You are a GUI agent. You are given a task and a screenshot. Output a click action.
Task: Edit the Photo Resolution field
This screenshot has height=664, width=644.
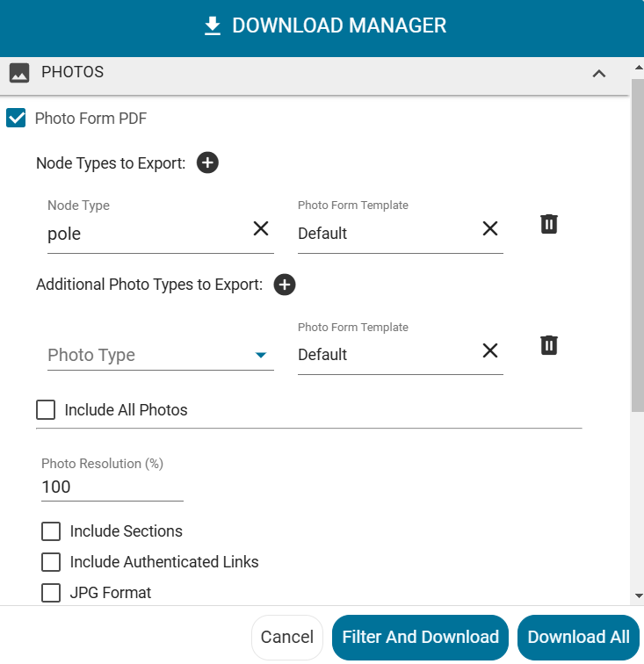(x=112, y=487)
